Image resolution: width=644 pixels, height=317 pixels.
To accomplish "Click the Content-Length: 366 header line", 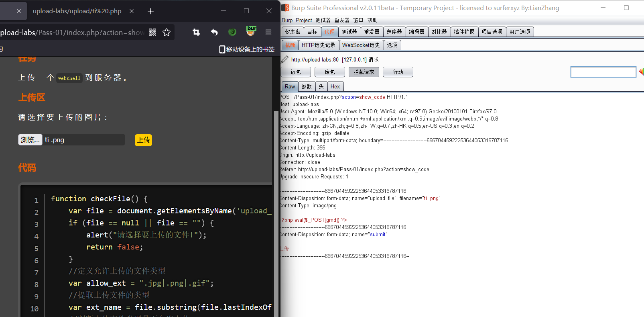I will [x=303, y=148].
